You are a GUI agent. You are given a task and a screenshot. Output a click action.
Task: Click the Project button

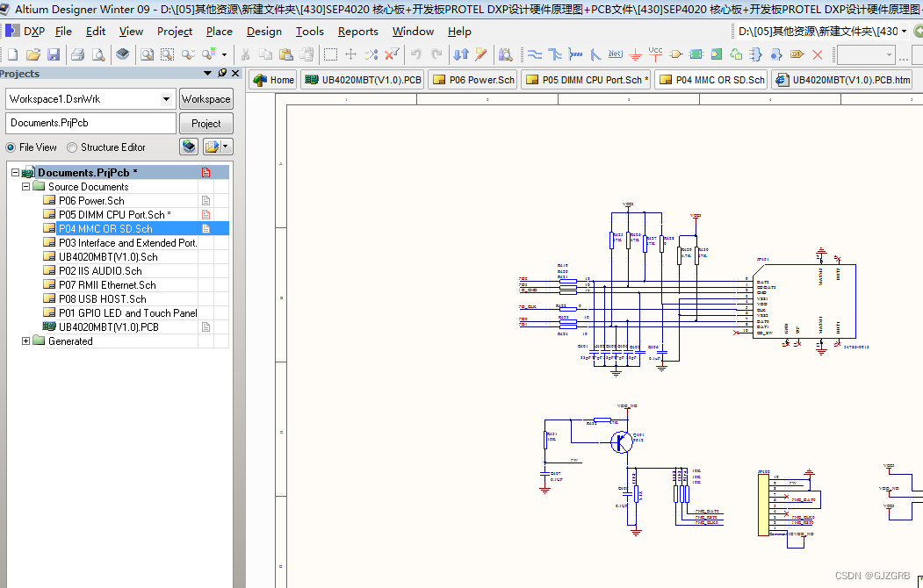coord(206,124)
